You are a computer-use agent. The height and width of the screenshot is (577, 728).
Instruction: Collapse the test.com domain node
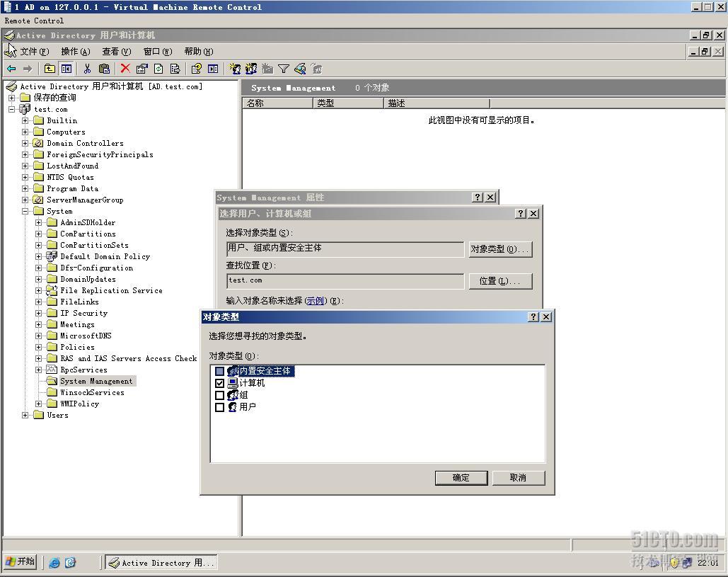click(11, 109)
